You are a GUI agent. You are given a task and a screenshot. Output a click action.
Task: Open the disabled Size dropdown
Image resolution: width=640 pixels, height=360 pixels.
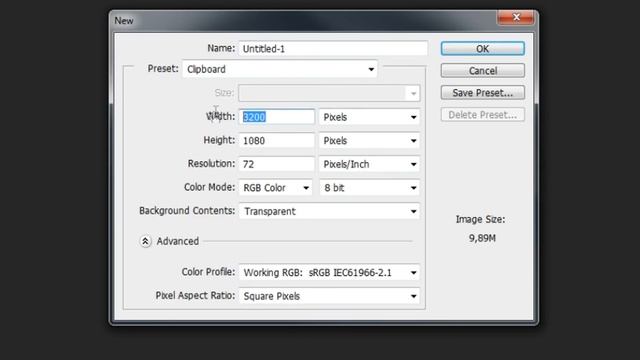pyautogui.click(x=329, y=93)
